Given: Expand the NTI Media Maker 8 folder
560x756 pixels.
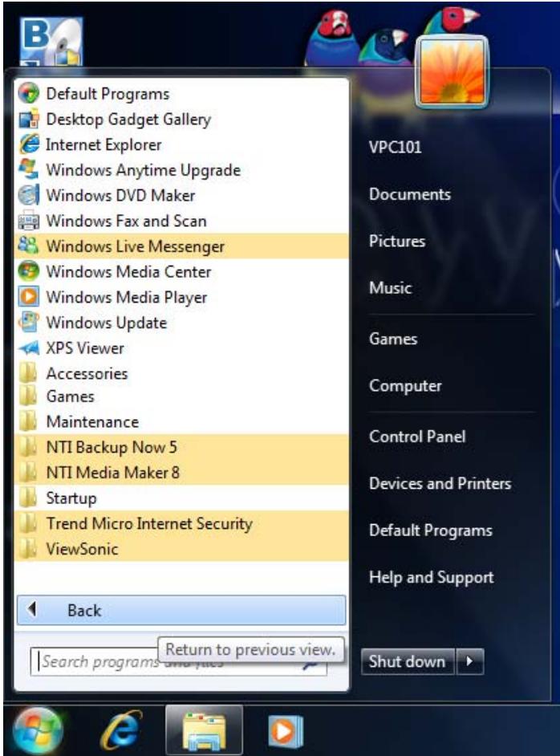Looking at the screenshot, I should pos(181,472).
